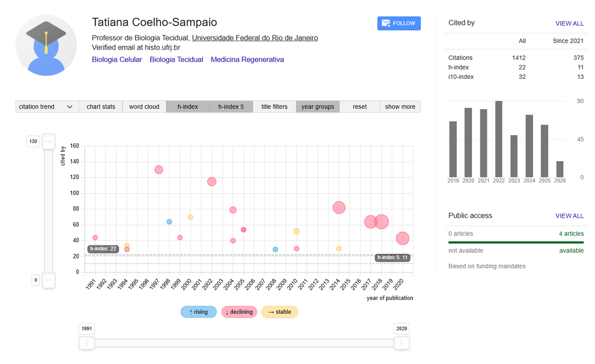
Task: Follow Tatiana Coelho-Sampaio
Action: [x=399, y=23]
